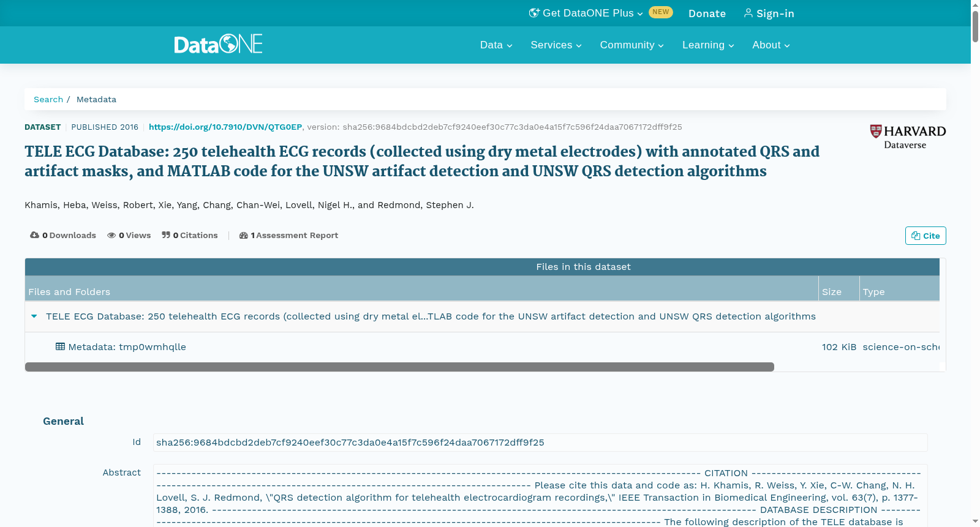Screen dimensions: 980x527
Task: Click the Sign-in link
Action: click(769, 13)
